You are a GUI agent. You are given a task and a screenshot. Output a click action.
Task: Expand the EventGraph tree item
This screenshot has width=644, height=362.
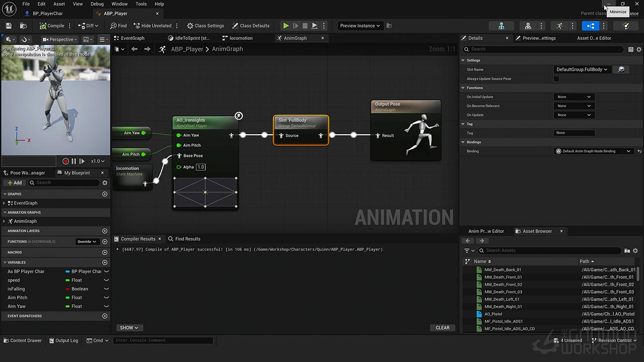pos(4,203)
